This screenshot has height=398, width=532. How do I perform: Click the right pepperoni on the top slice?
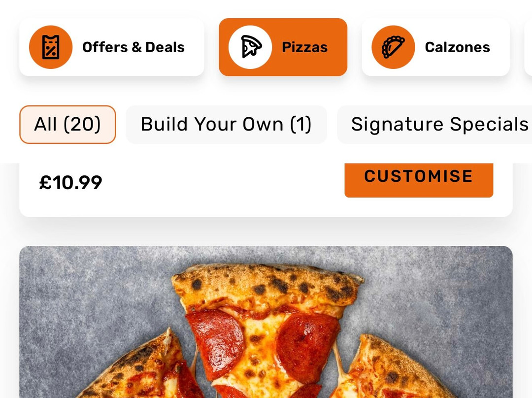pyautogui.click(x=307, y=346)
